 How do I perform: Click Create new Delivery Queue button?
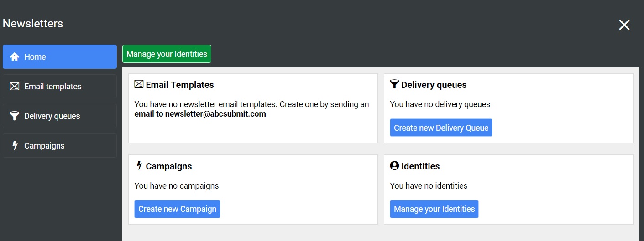[x=441, y=128]
